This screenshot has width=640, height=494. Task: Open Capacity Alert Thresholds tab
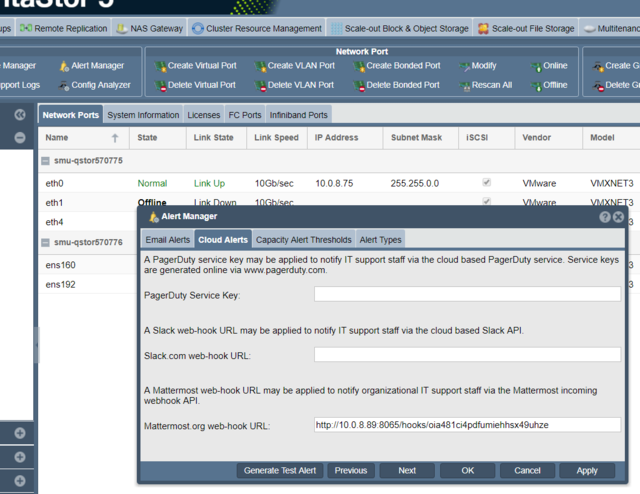pos(304,240)
